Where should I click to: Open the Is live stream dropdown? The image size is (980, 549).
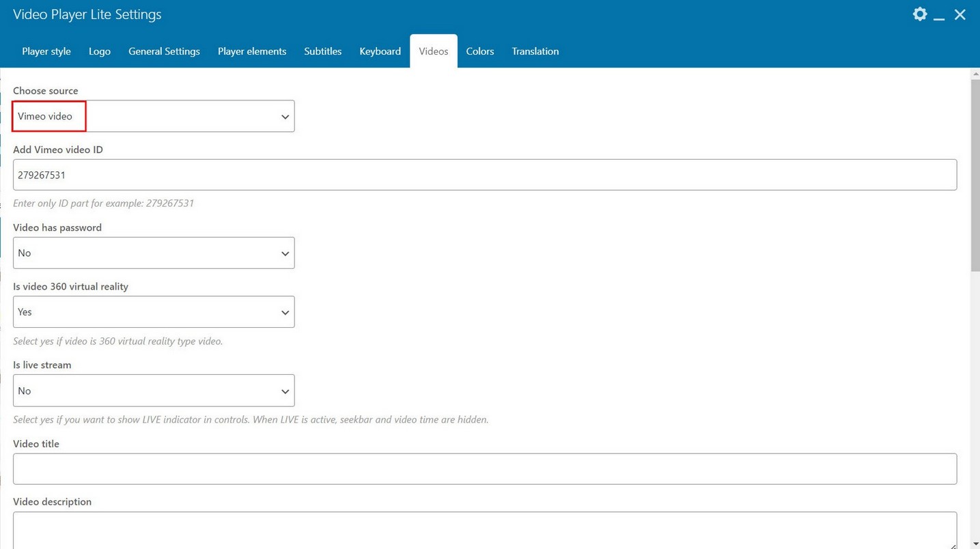pyautogui.click(x=154, y=391)
